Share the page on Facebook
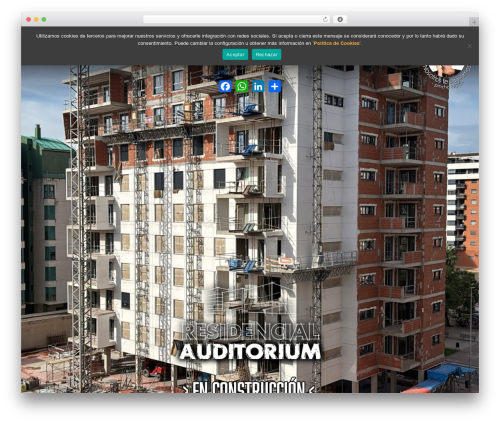This screenshot has height=423, width=500. click(225, 86)
